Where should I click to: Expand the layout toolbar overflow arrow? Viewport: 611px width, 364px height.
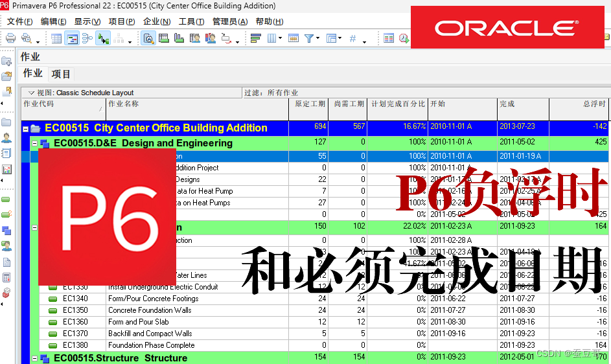click(130, 41)
